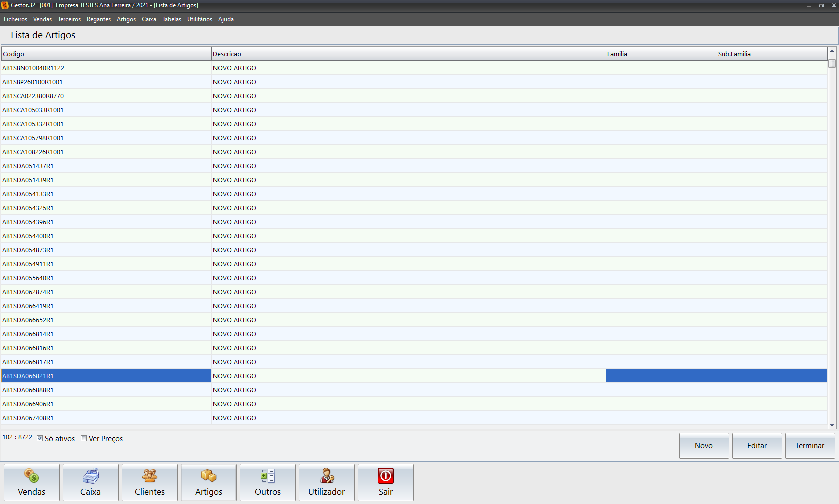Open the Ficheiros menu

click(x=15, y=19)
